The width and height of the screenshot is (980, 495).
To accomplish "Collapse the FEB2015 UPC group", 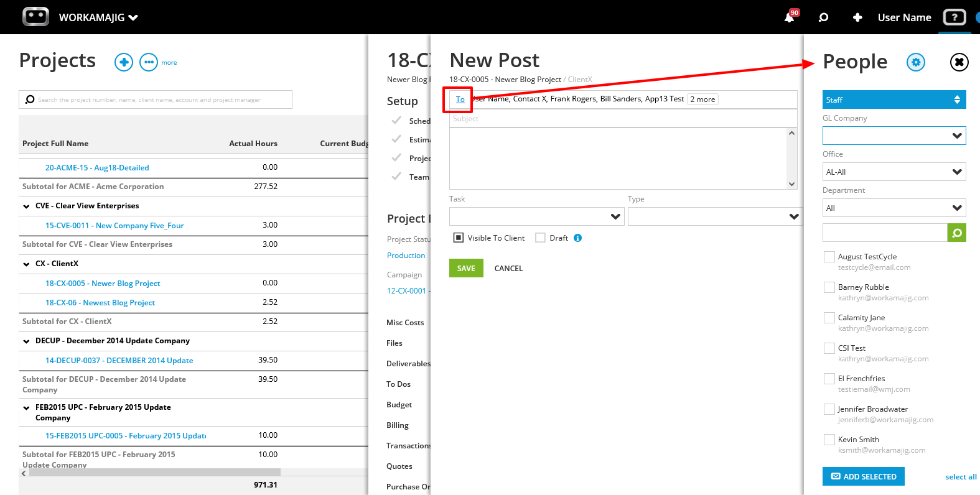I will pos(26,408).
